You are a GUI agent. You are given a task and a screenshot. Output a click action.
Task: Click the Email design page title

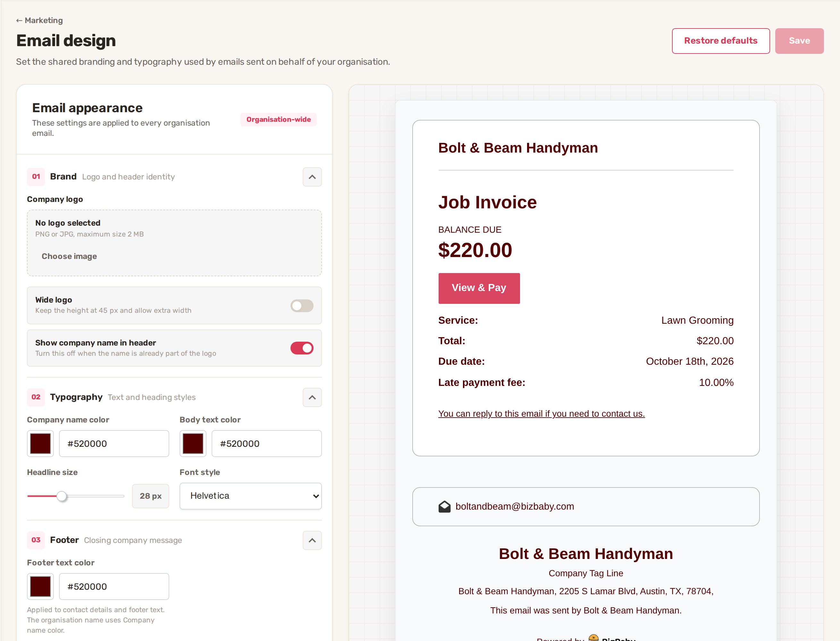tap(66, 41)
